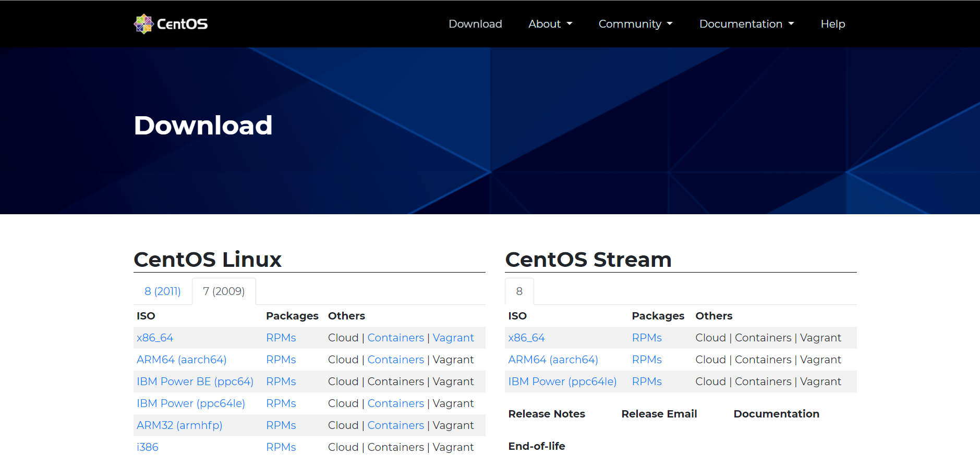The height and width of the screenshot is (455, 980).
Task: Open RPMs link in Stream ARM64 row
Action: pos(647,360)
